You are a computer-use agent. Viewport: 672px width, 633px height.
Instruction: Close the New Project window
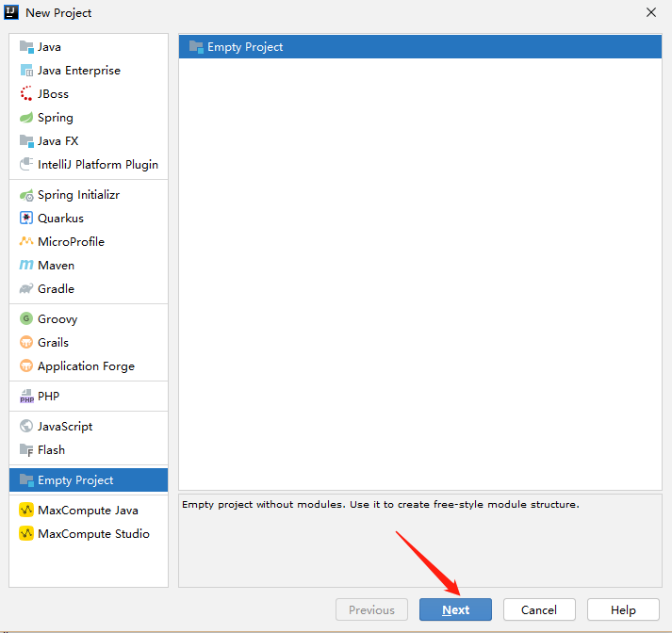(651, 12)
